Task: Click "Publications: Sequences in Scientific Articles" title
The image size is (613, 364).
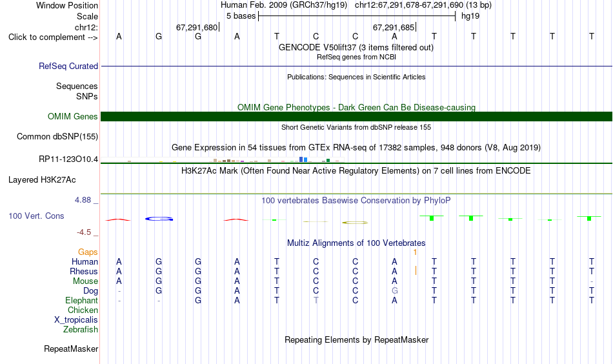Action: [356, 77]
